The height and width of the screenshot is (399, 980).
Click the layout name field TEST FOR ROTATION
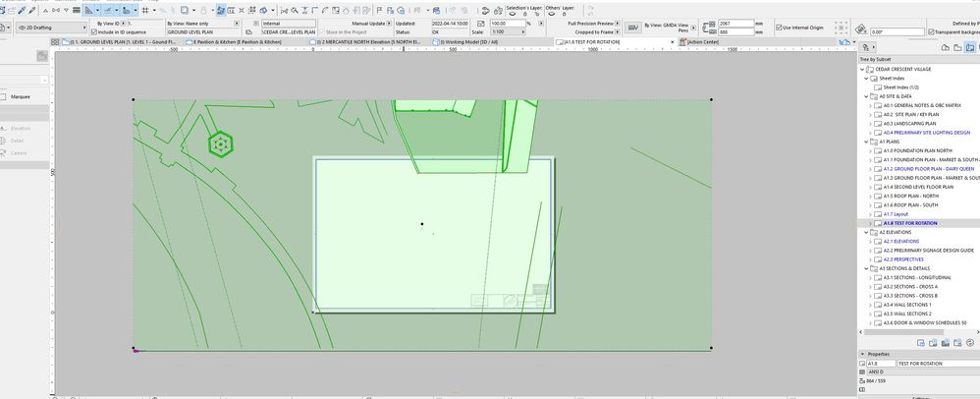938,364
